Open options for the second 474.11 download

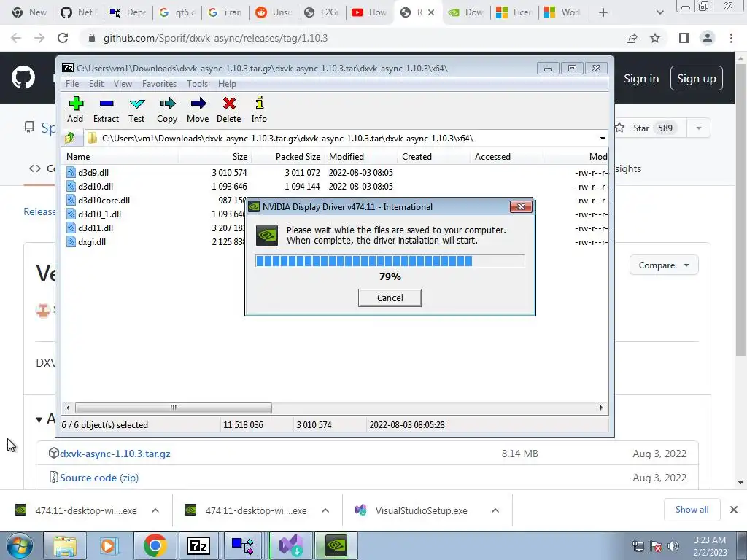pos(325,510)
